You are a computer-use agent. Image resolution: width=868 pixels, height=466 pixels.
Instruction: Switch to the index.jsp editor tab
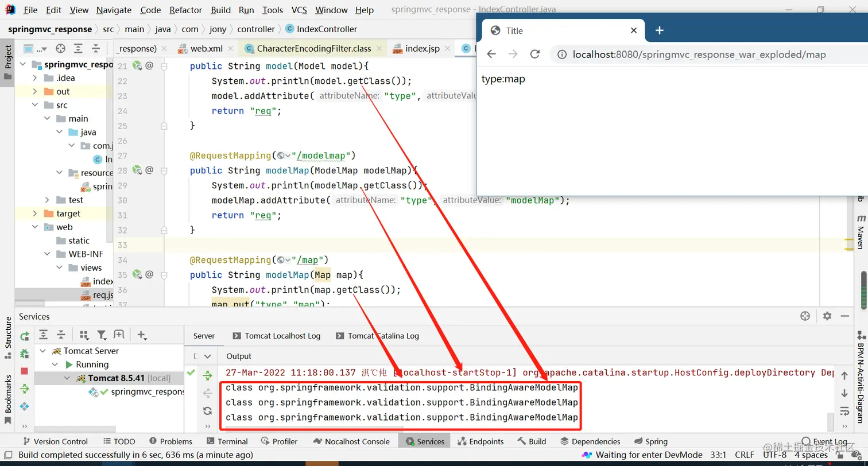pos(423,49)
